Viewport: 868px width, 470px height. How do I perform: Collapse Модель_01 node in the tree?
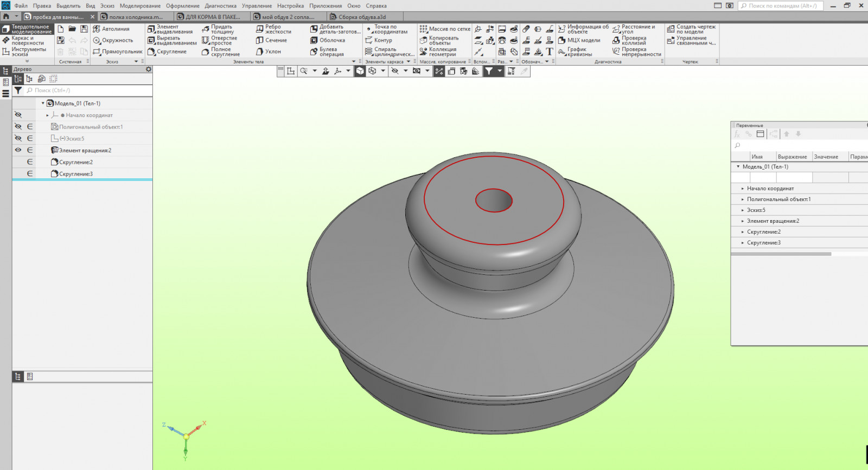43,103
